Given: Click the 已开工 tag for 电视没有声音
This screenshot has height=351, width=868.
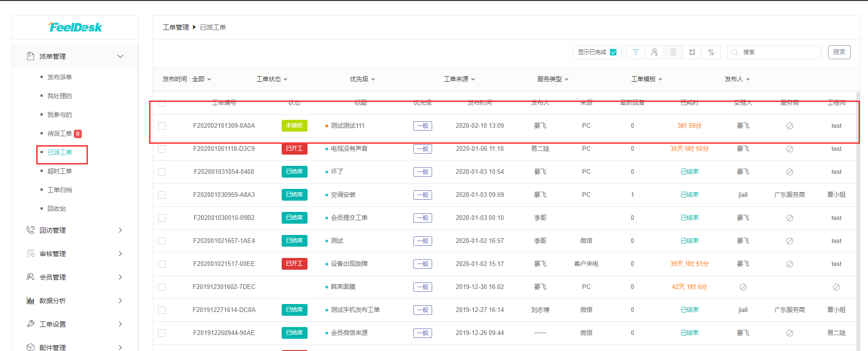Looking at the screenshot, I should coord(294,148).
